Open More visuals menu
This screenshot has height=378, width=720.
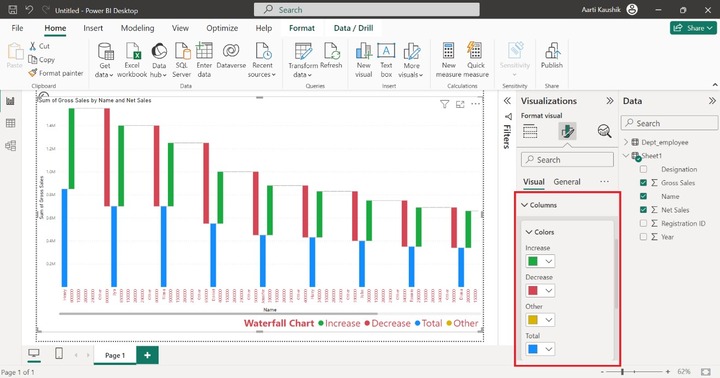pyautogui.click(x=411, y=60)
